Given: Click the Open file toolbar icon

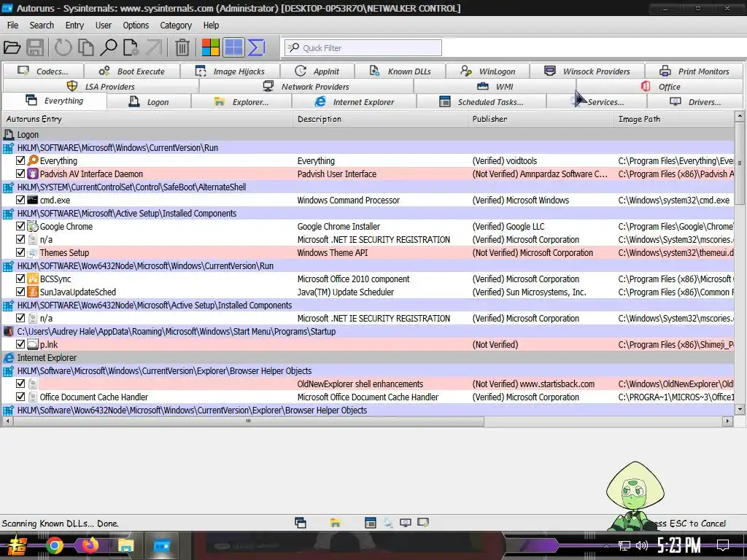Looking at the screenshot, I should point(12,47).
